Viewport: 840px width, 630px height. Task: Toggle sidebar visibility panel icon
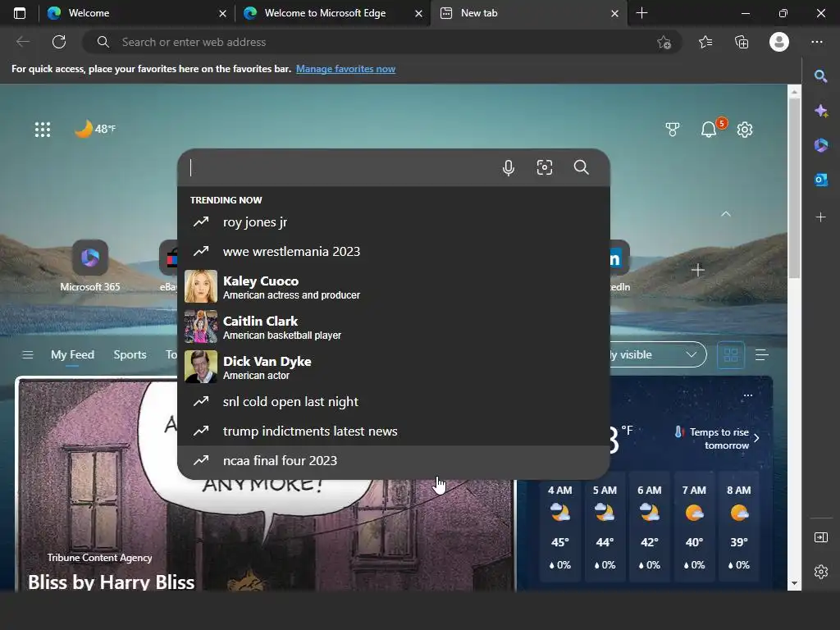(x=820, y=537)
